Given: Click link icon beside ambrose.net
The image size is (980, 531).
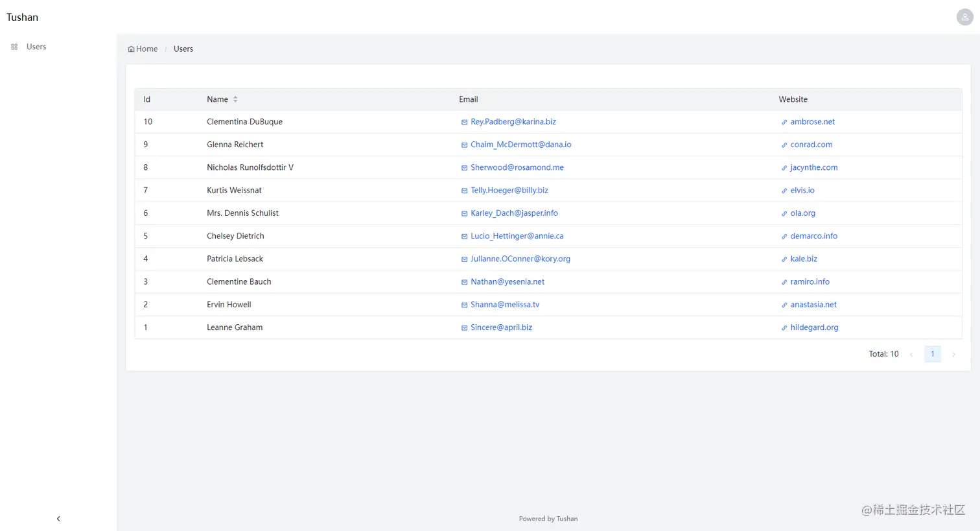Looking at the screenshot, I should tap(784, 122).
